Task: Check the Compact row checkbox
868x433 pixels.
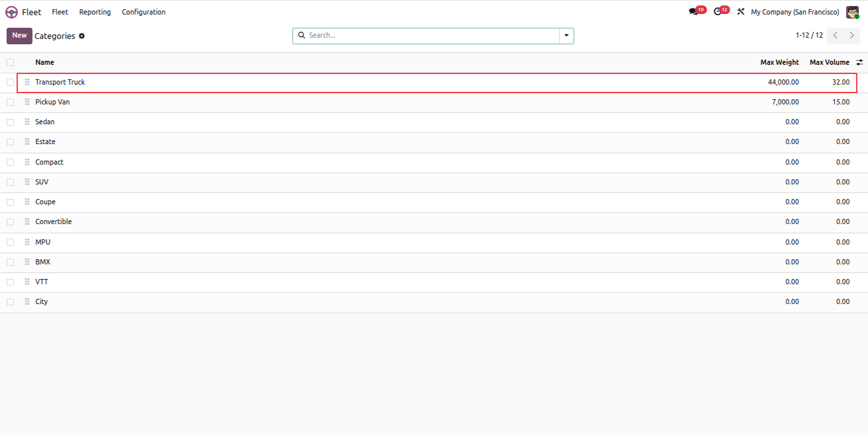Action: click(x=10, y=162)
